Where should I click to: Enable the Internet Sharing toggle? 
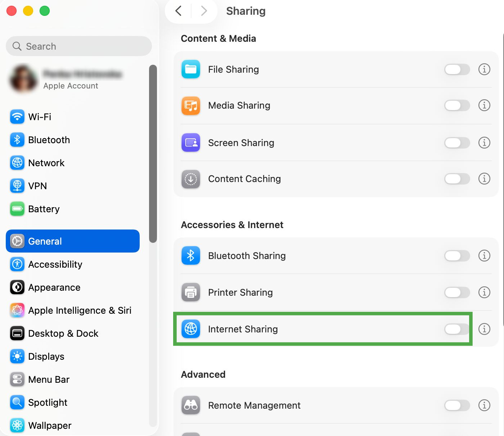tap(457, 329)
